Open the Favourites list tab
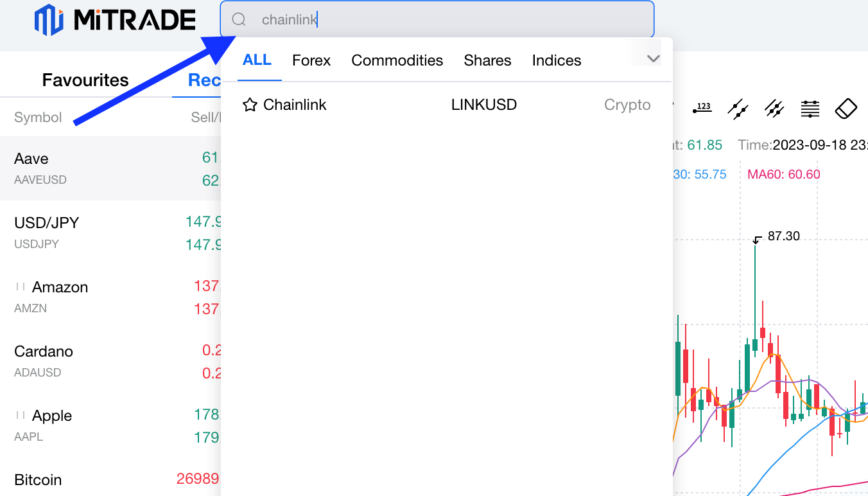Screen dimensions: 868x496 click(x=85, y=80)
